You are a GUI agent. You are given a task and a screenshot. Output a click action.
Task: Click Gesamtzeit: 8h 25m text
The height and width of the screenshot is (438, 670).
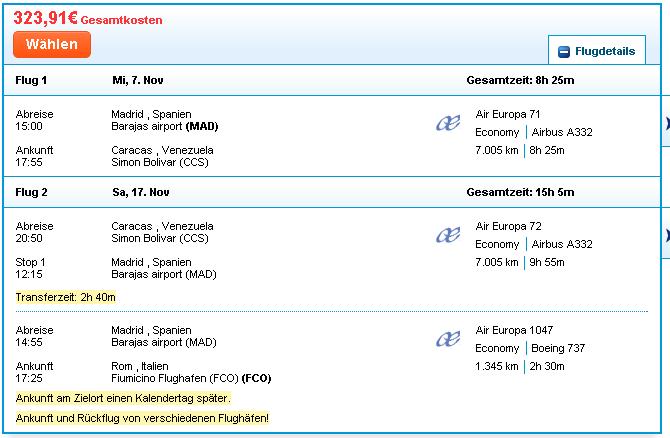pyautogui.click(x=520, y=80)
